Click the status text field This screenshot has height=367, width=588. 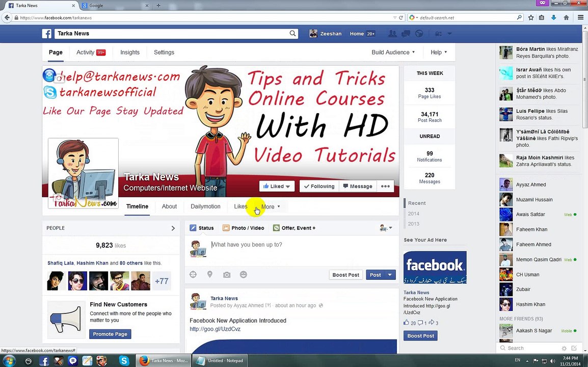tap(303, 245)
